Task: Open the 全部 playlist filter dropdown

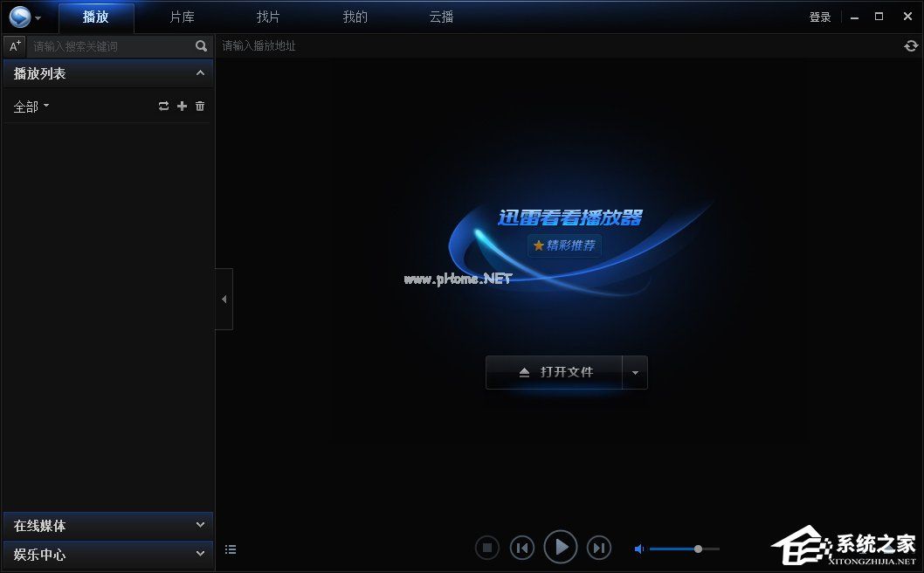Action: 31,106
